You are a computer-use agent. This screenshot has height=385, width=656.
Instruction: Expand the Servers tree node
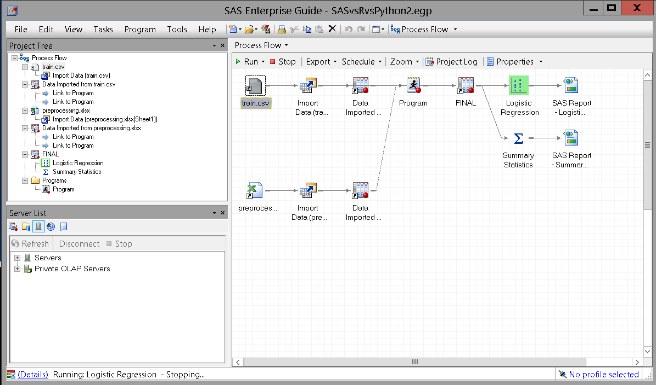(17, 258)
